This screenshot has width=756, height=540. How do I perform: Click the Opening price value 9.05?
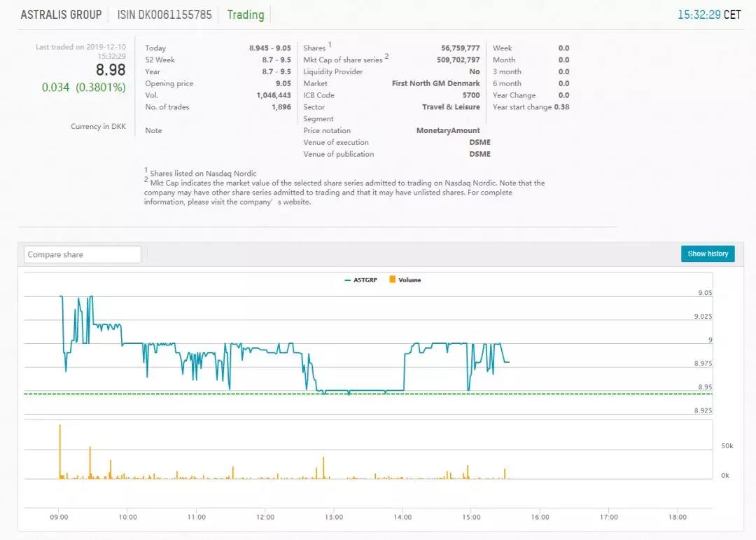tap(283, 83)
